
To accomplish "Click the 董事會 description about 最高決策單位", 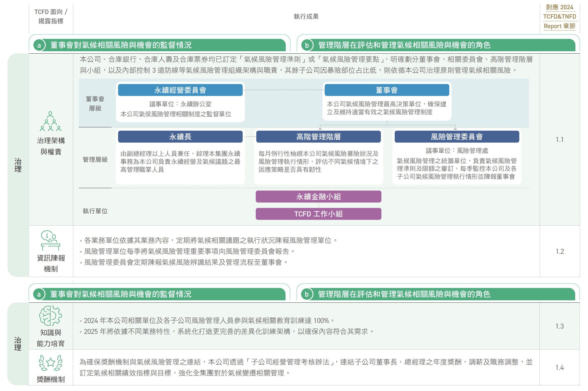I will (x=386, y=108).
